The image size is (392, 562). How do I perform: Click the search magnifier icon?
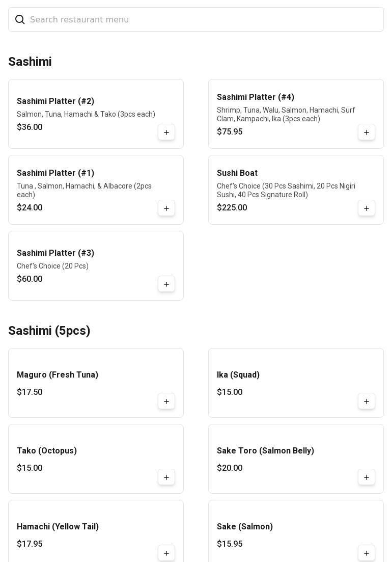click(20, 19)
